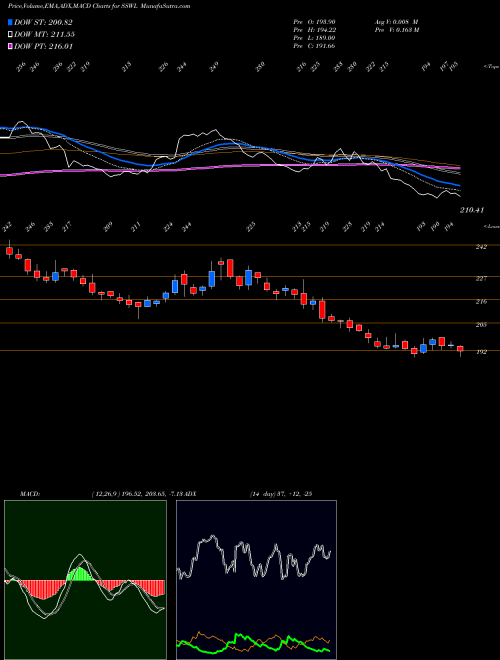
Task: Click the '<Tops' row label
Action: coord(491,67)
